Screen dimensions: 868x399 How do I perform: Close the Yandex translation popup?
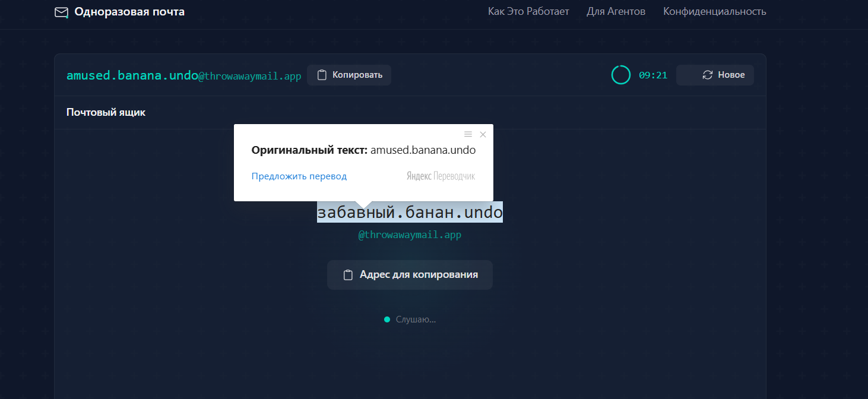pyautogui.click(x=483, y=134)
